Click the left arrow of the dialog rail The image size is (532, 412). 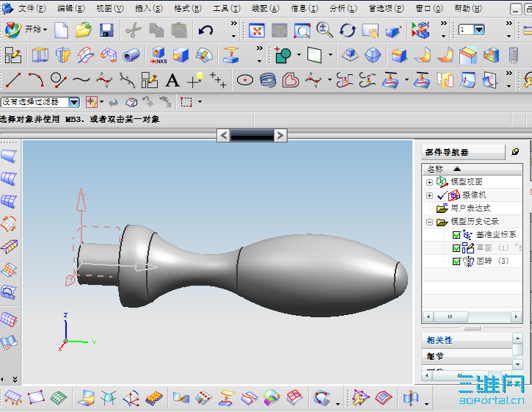[x=224, y=136]
